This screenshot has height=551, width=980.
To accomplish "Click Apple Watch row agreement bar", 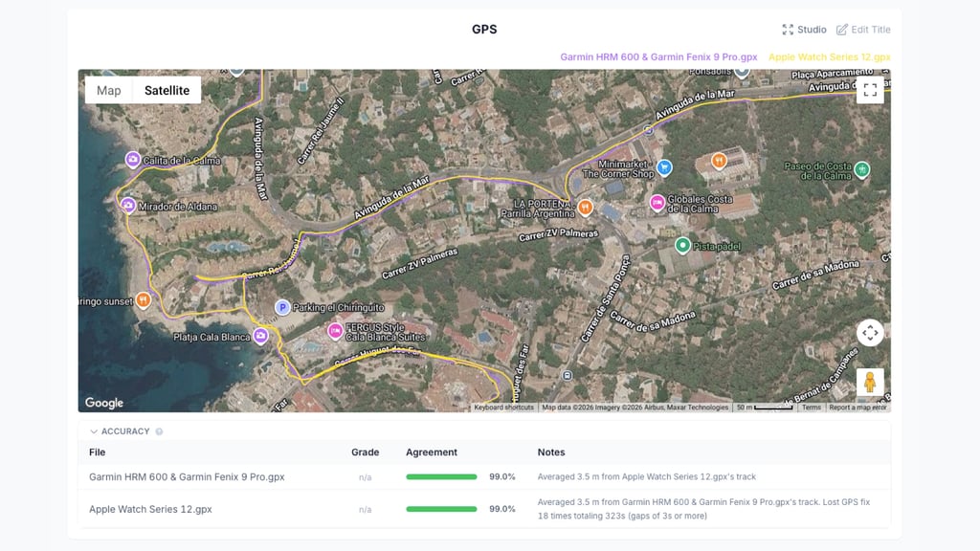I will (x=441, y=509).
